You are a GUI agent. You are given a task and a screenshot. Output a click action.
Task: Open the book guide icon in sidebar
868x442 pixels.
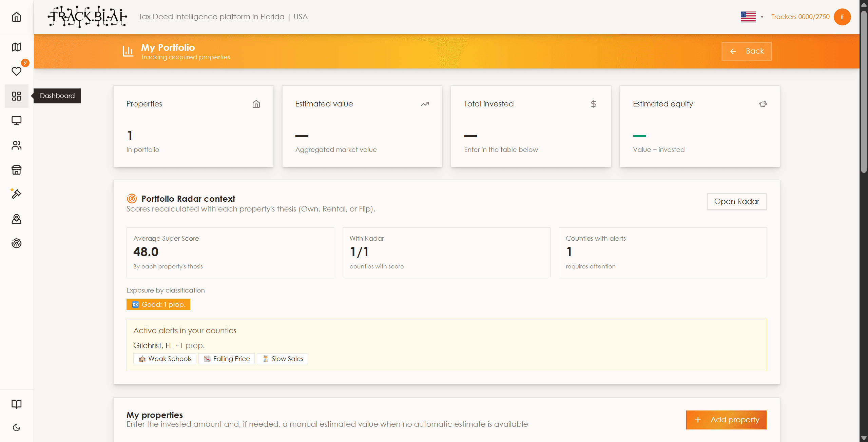[x=16, y=404]
